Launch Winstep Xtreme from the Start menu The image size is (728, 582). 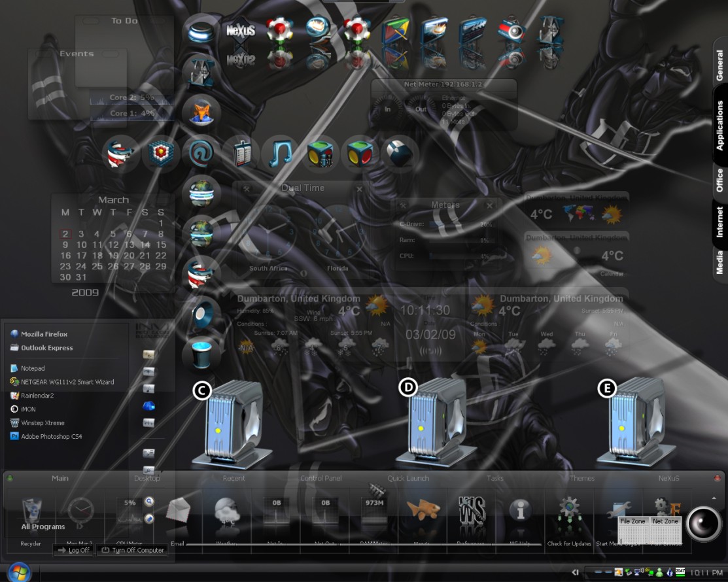coord(37,423)
